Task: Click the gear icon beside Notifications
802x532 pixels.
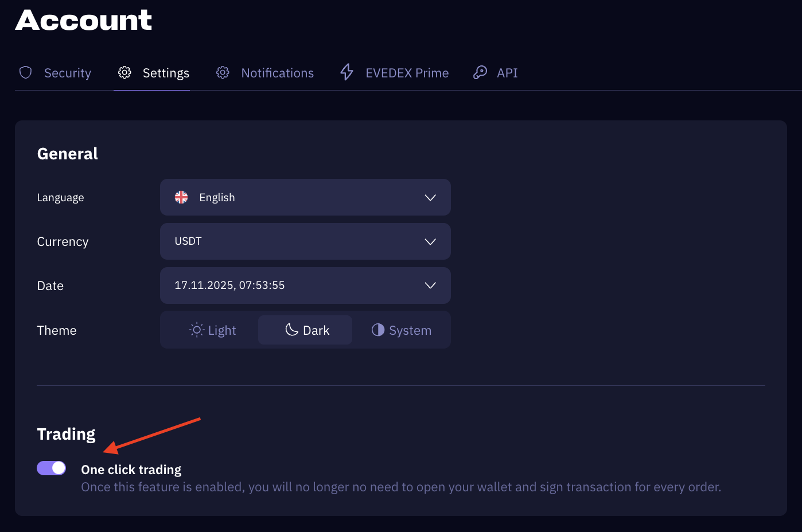Action: coord(223,72)
